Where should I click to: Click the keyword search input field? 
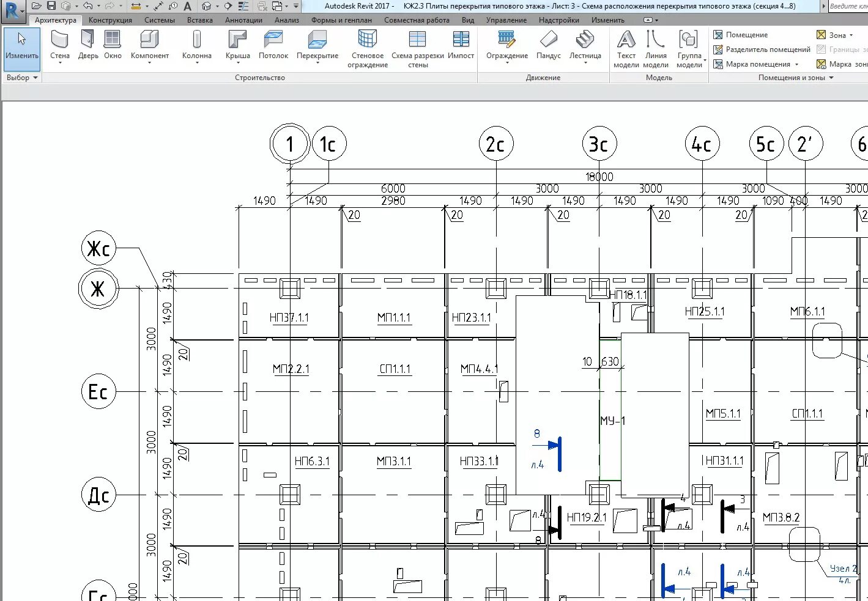[x=848, y=6]
